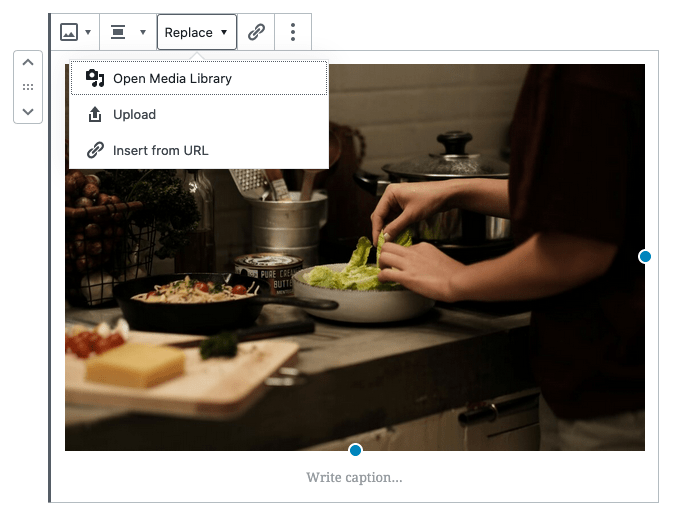Click the link icon beside Insert from URL
693x532 pixels.
tap(95, 150)
